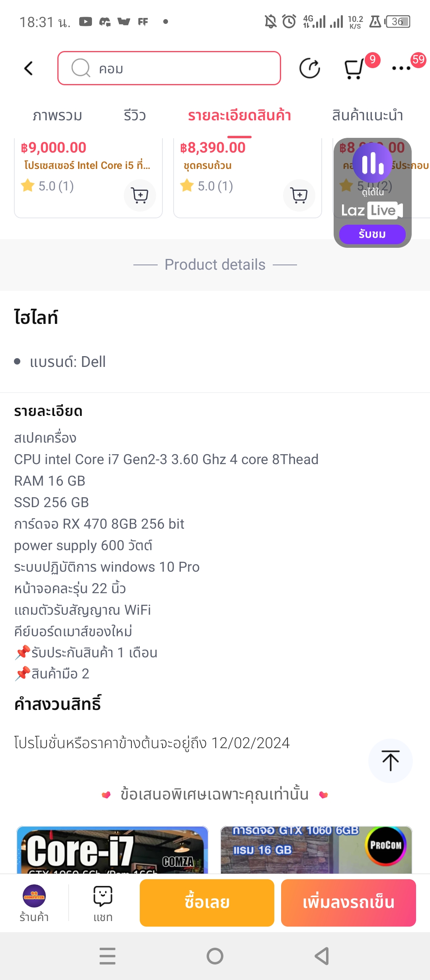This screenshot has height=980, width=430.
Task: Tap the รับชม watch button
Action: tap(372, 234)
